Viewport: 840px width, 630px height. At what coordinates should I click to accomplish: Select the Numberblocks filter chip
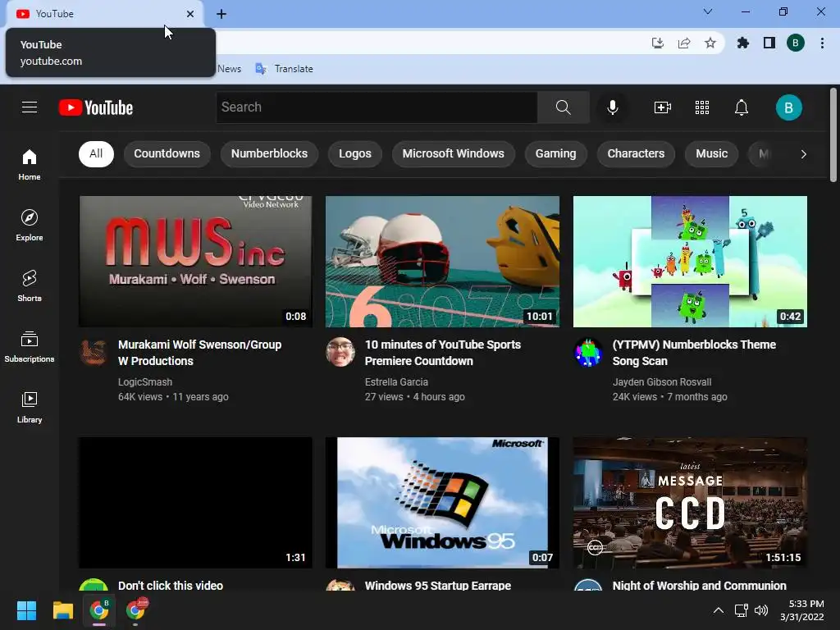pyautogui.click(x=269, y=153)
